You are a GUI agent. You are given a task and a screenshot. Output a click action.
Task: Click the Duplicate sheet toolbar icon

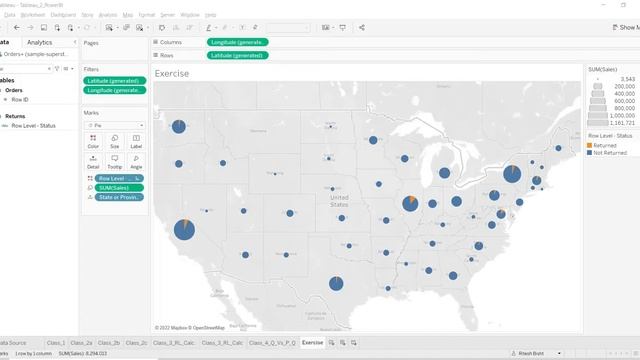[126, 28]
